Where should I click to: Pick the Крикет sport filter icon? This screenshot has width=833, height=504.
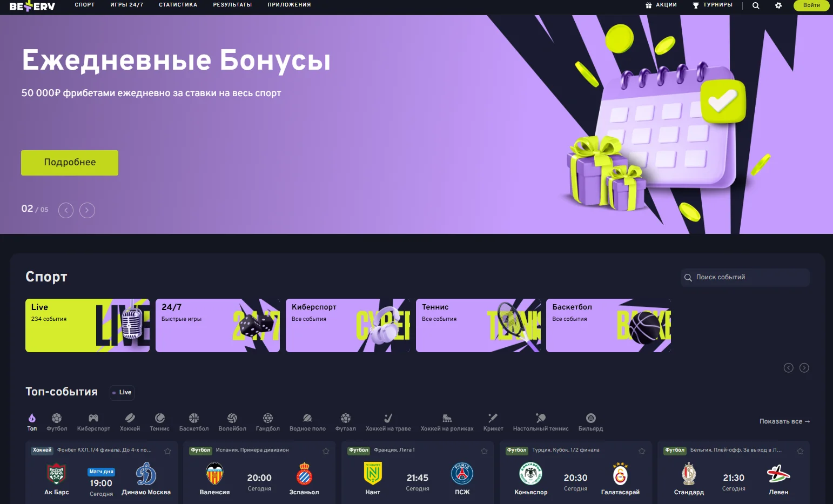(x=492, y=419)
